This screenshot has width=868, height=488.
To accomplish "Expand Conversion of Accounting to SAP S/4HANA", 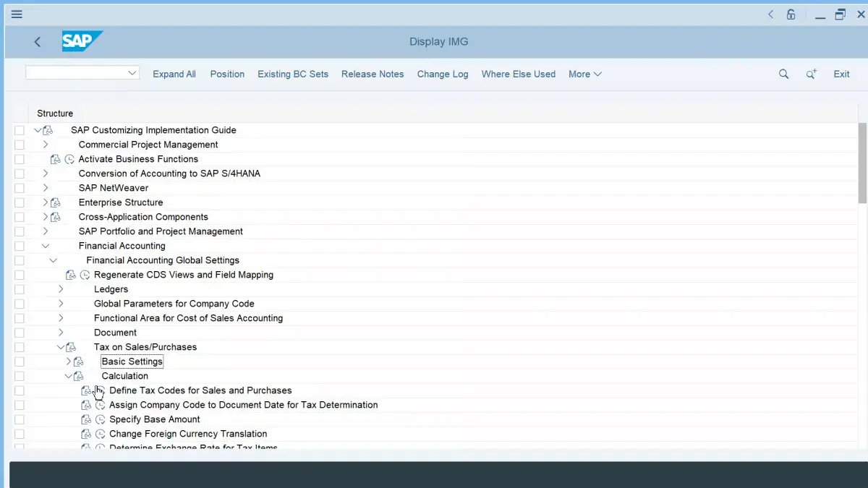I will click(46, 174).
